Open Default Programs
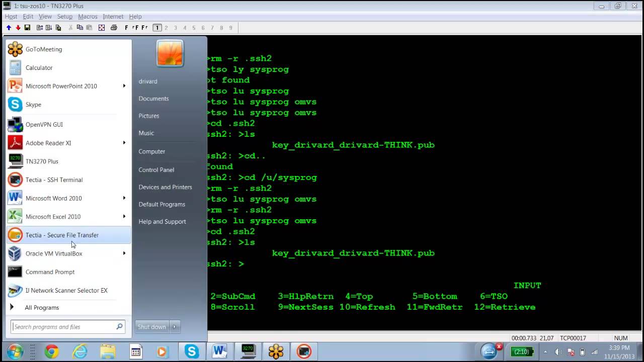This screenshot has height=362, width=644. tap(162, 204)
